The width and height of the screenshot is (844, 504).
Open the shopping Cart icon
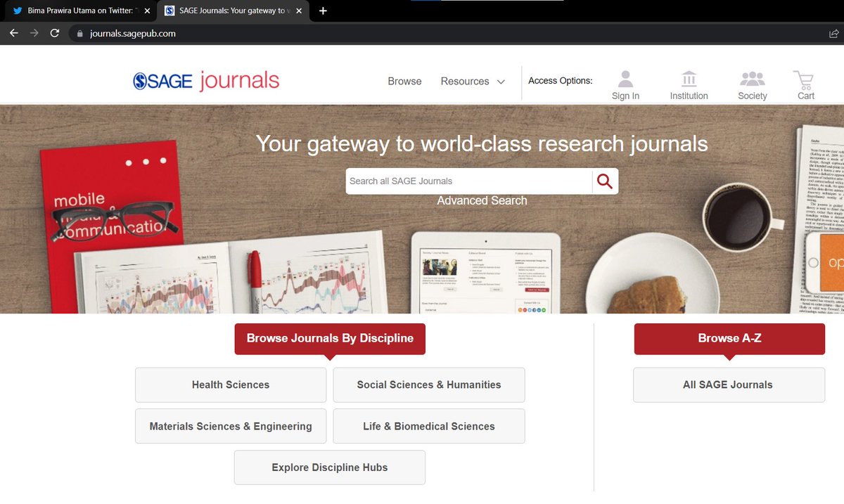[803, 79]
